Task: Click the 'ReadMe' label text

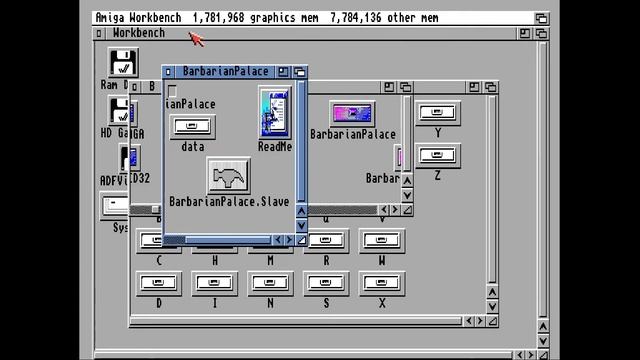Action: [275, 147]
